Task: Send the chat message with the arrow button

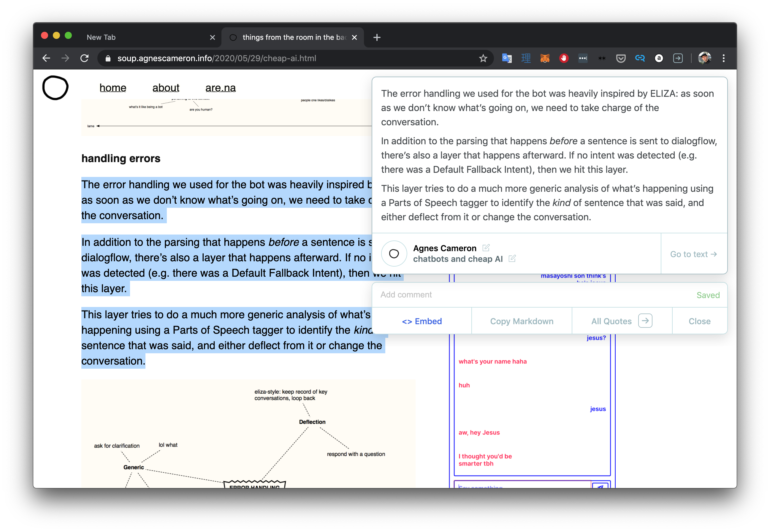Action: pyautogui.click(x=600, y=485)
